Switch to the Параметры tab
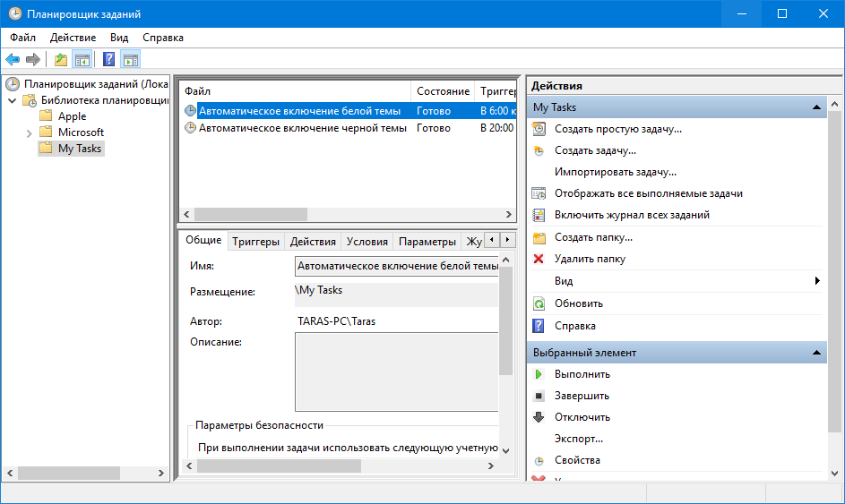The height and width of the screenshot is (504, 845). coord(427,242)
